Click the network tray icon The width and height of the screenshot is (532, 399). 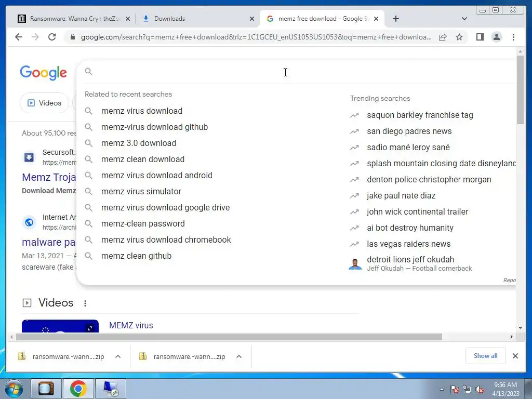coord(467,389)
